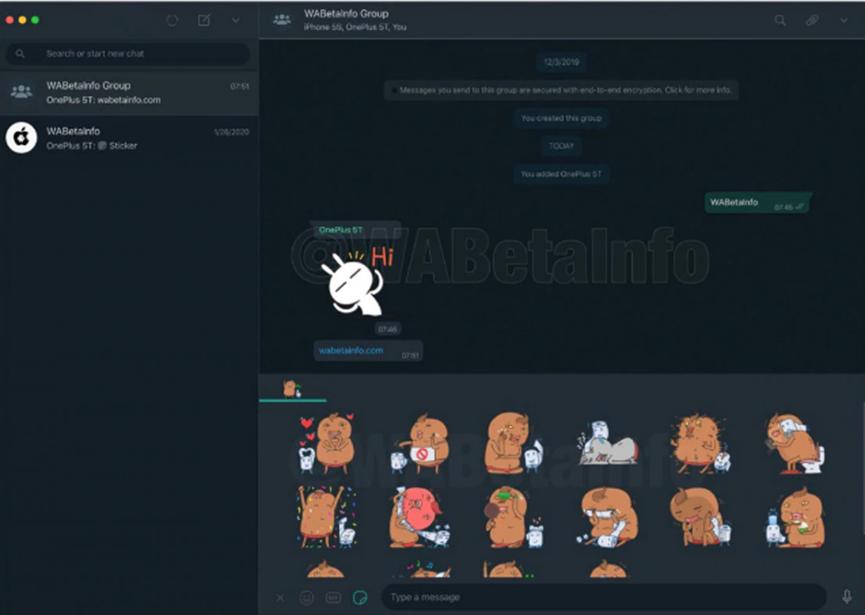865x615 pixels.
Task: Select the WABetaInfo chat with Apple avatar
Action: coord(129,138)
